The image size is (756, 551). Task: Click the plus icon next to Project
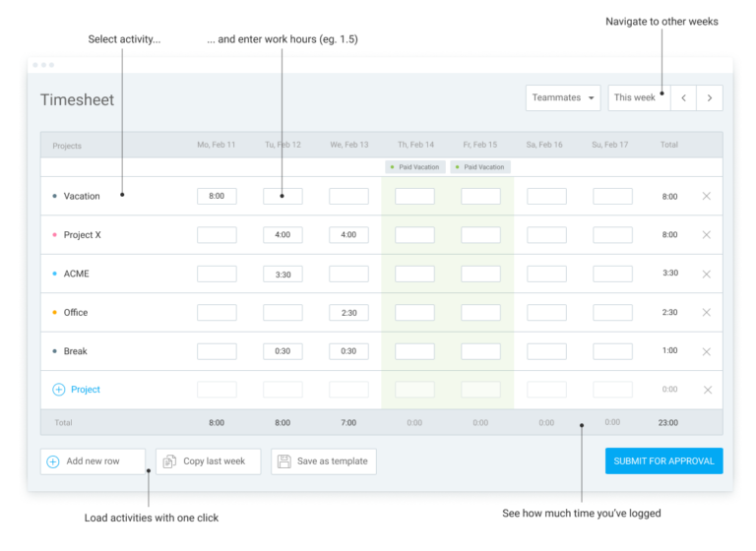(x=58, y=390)
